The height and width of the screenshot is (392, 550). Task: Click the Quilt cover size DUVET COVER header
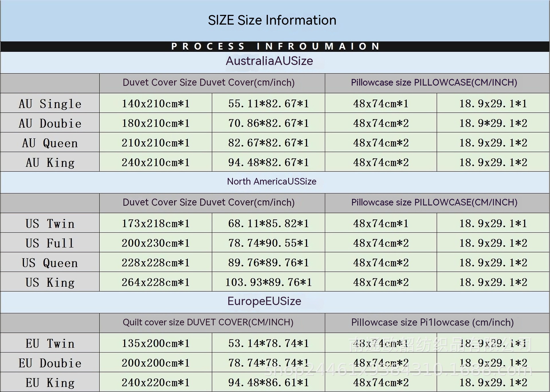(208, 322)
